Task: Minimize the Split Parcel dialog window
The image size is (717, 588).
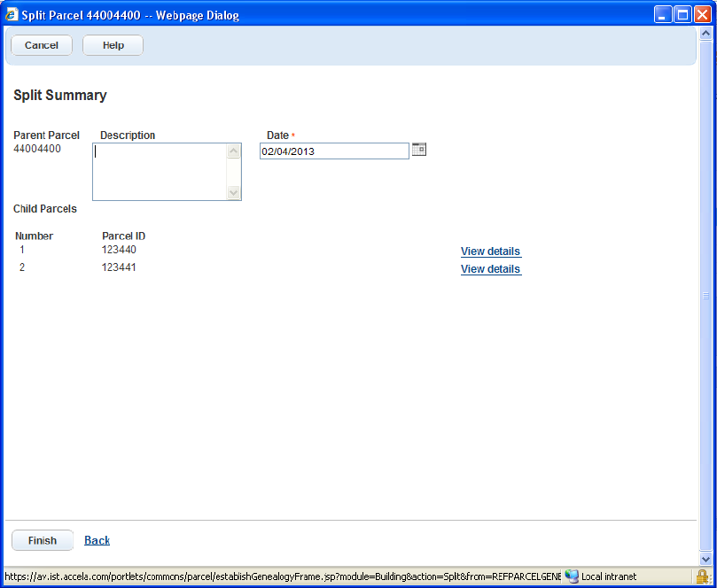Action: click(x=663, y=15)
